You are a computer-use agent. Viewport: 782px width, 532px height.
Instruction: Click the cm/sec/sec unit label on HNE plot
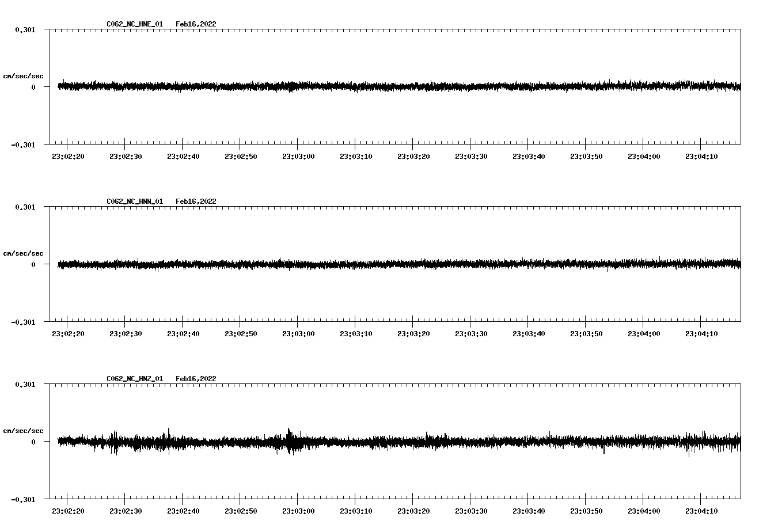coord(23,76)
